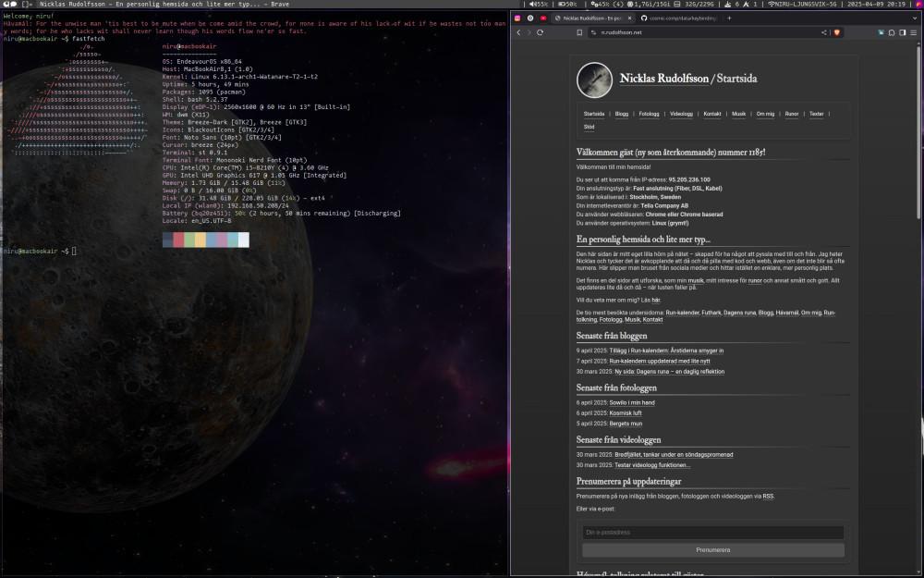924x578 pixels.
Task: Open the tab search dropdown arrow
Action: click(915, 18)
